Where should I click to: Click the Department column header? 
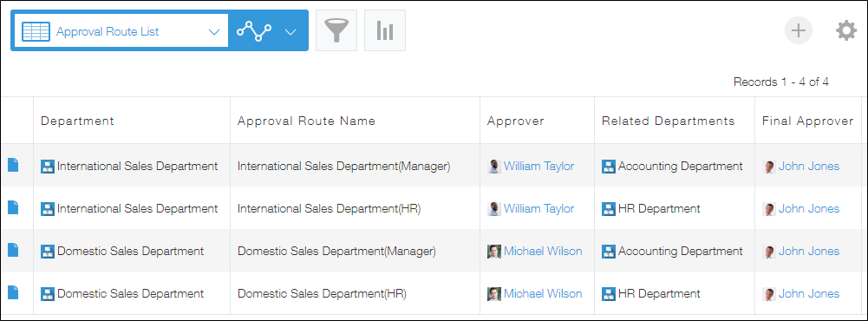[132, 120]
